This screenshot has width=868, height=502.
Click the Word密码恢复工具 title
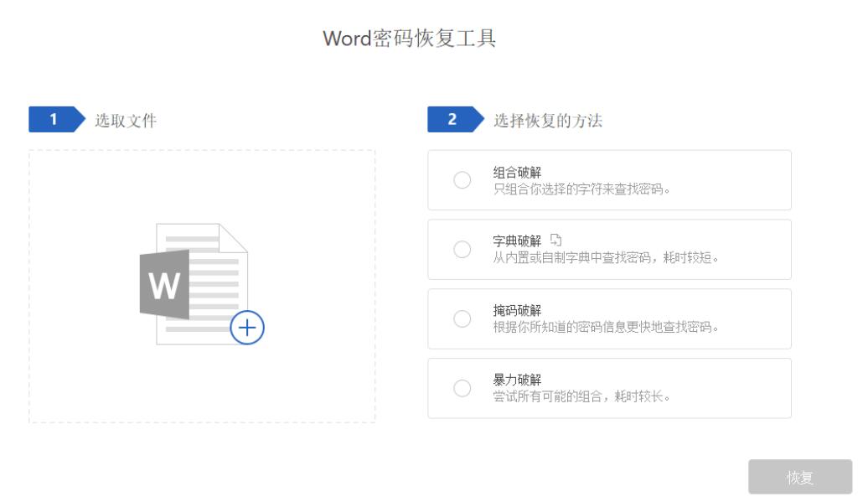(410, 39)
